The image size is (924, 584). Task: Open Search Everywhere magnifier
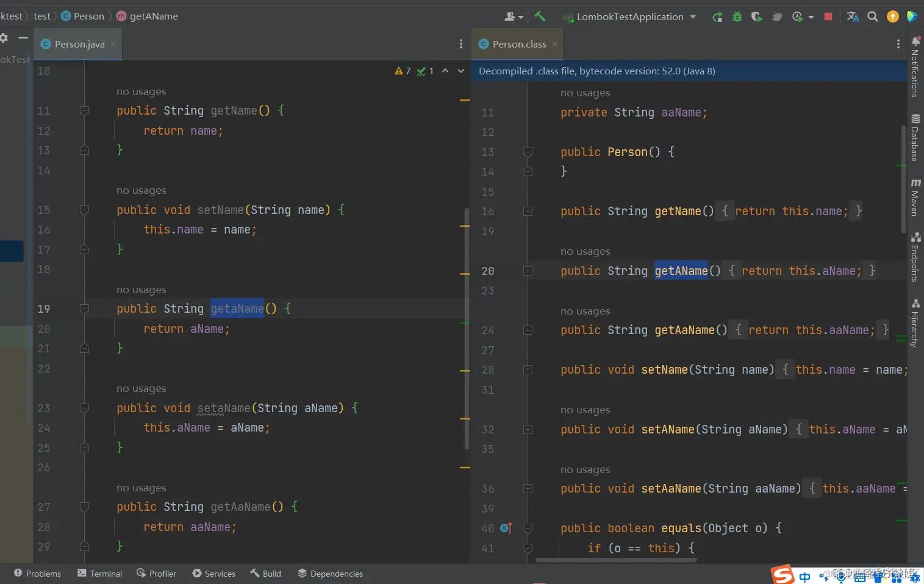(x=873, y=16)
